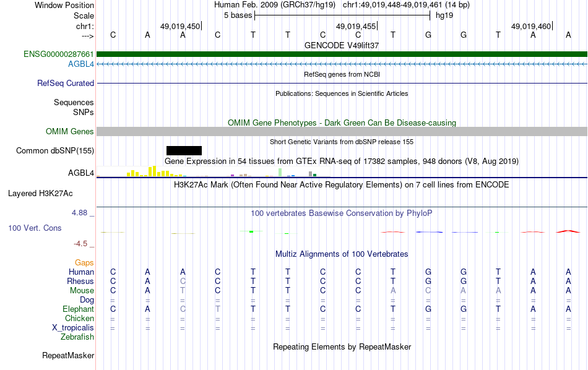Click the Gene Expression in 54 tissues title
The width and height of the screenshot is (588, 370).
(342, 161)
